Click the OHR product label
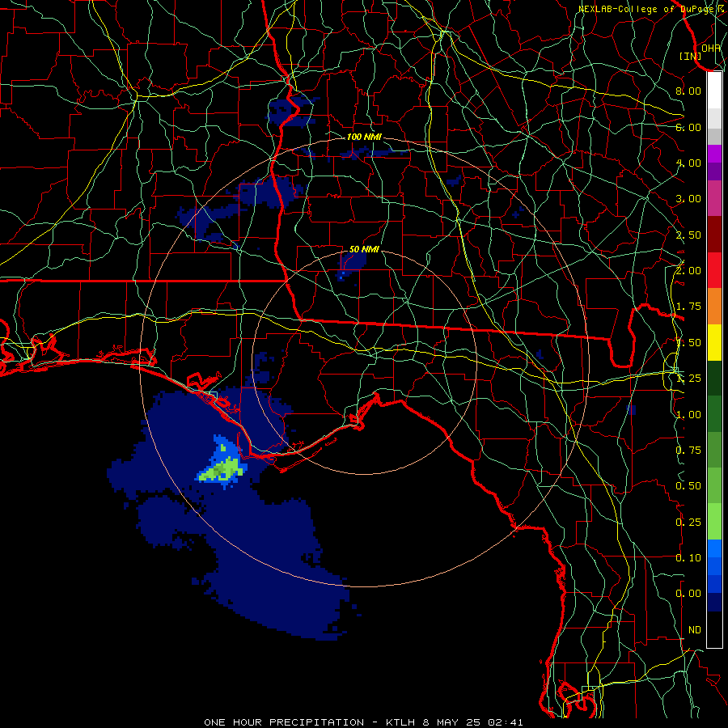The height and width of the screenshot is (728, 728). click(711, 49)
